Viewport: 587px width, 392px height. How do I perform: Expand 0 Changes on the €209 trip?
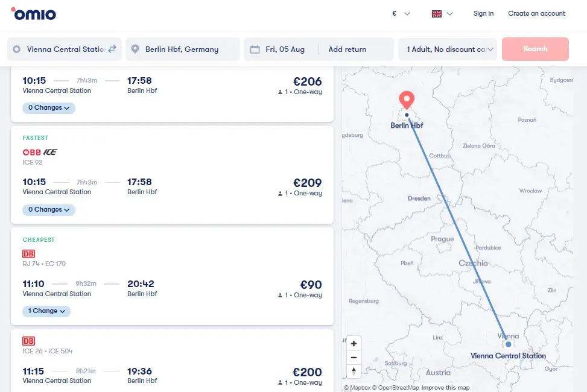click(x=49, y=210)
